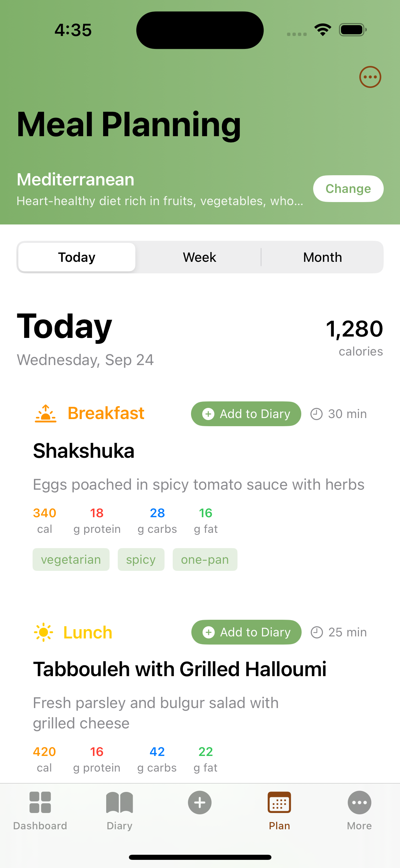Tap the Dashboard grid icon

40,802
